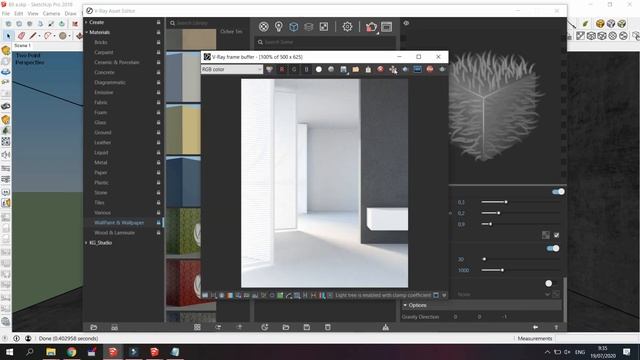Viewport: 640px width, 360px height.
Task: Uncheck the checkbox beside the texture slot
Action: tap(556, 235)
